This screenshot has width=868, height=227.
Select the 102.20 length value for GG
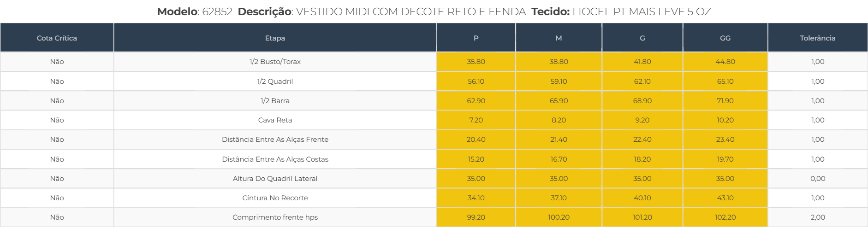(725, 217)
